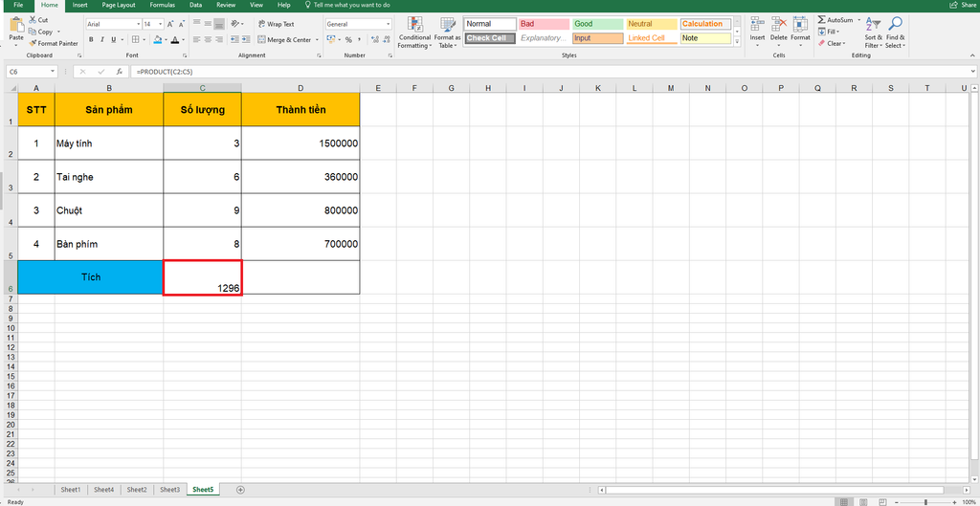Image resolution: width=980 pixels, height=506 pixels.
Task: Expand the Clear options dropdown
Action: 844,43
